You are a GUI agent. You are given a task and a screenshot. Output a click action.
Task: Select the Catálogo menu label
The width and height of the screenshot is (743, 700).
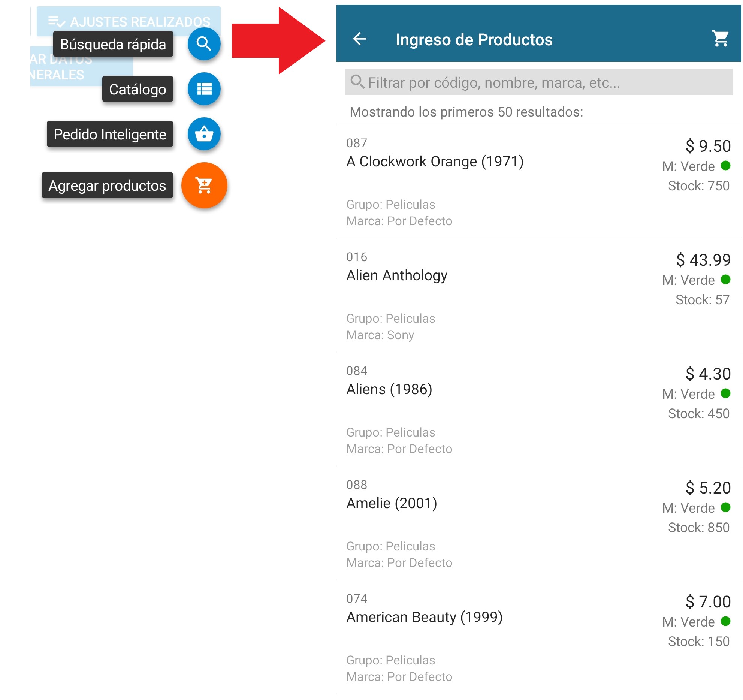(138, 89)
